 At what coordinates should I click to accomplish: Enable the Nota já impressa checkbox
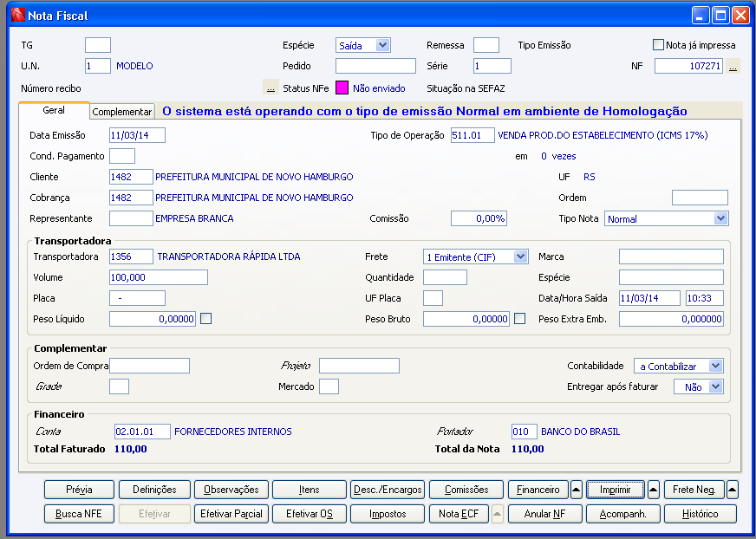pyautogui.click(x=658, y=45)
